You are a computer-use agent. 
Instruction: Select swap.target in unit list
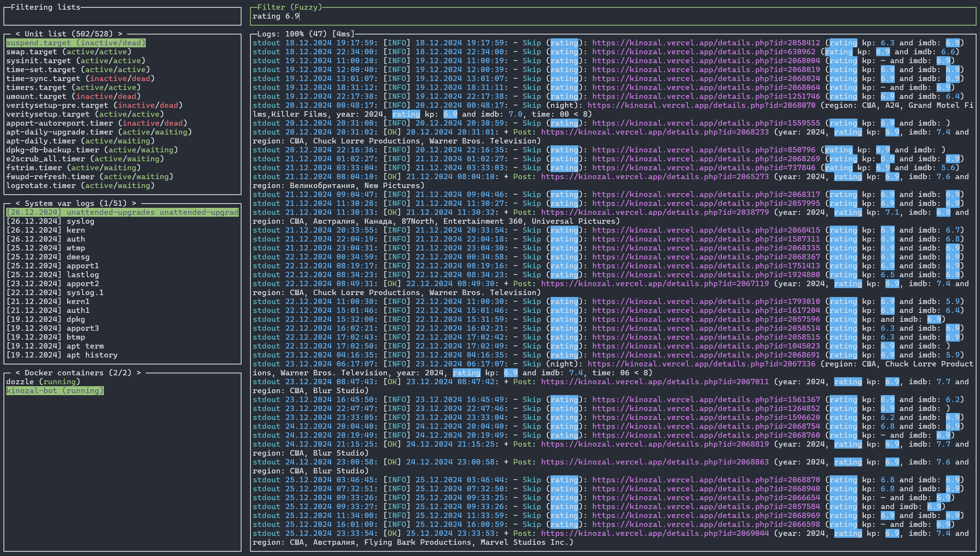69,52
